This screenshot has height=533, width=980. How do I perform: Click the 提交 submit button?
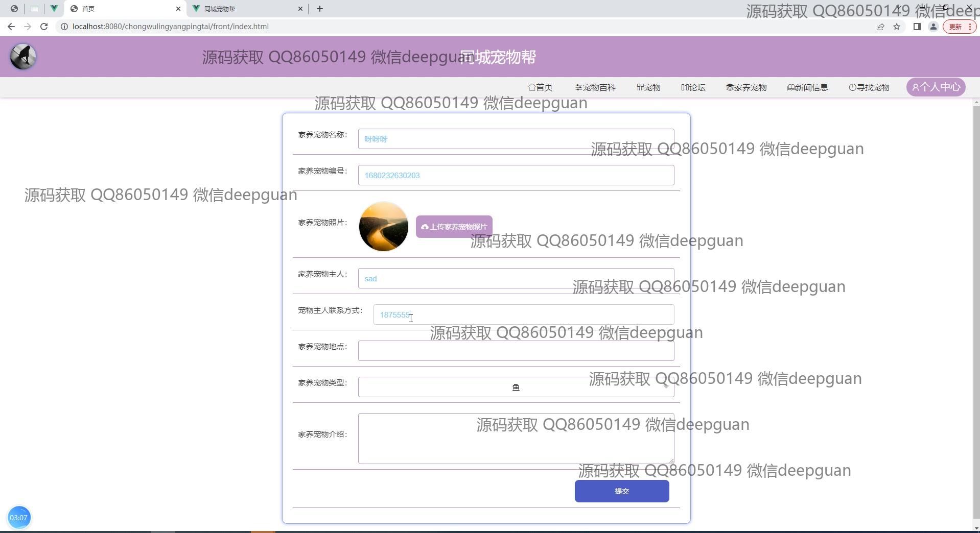pos(621,491)
